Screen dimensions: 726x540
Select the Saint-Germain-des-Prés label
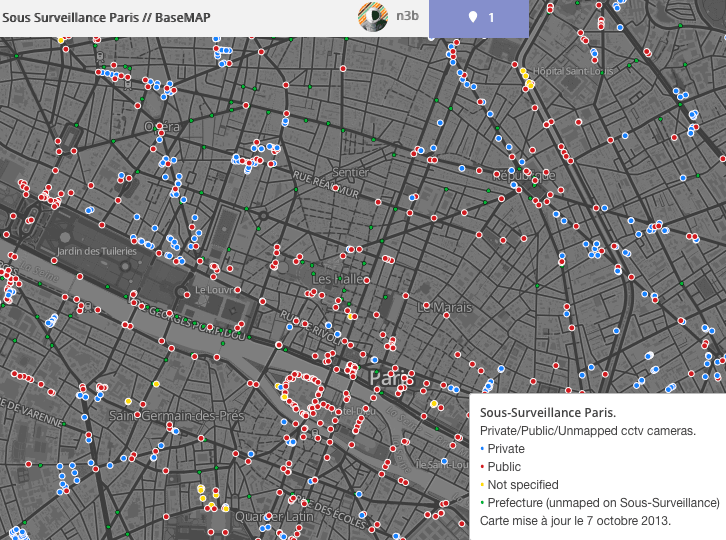176,416
